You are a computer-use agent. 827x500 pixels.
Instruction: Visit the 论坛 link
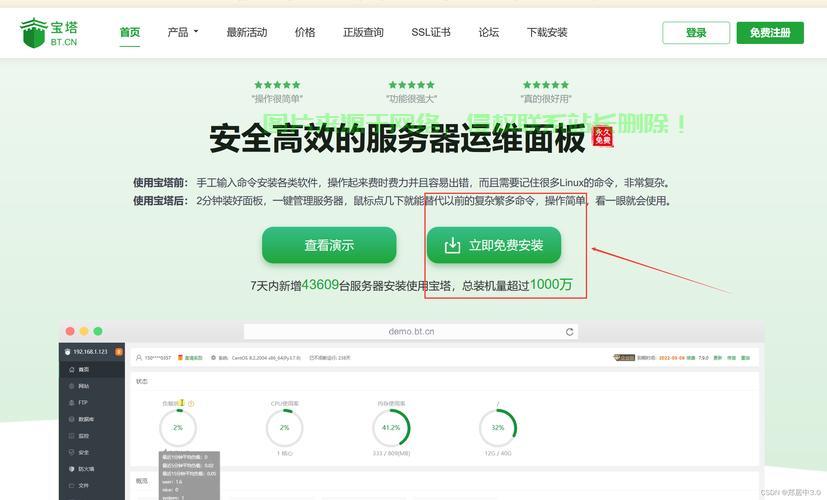coord(489,32)
